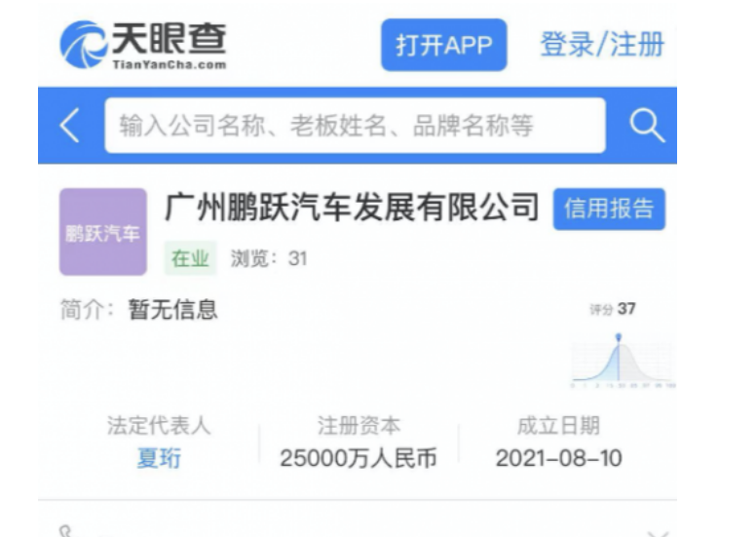Click the magnifier search icon
The image size is (756, 537).
[646, 126]
